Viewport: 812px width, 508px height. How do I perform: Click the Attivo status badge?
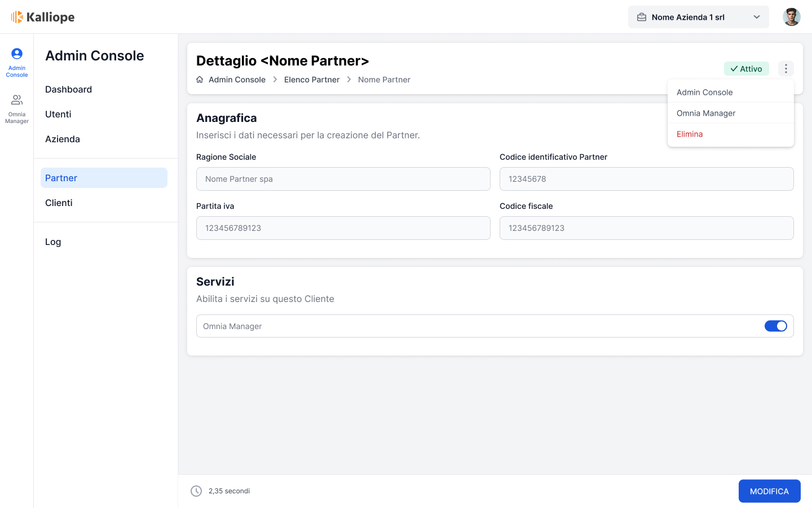(746, 69)
